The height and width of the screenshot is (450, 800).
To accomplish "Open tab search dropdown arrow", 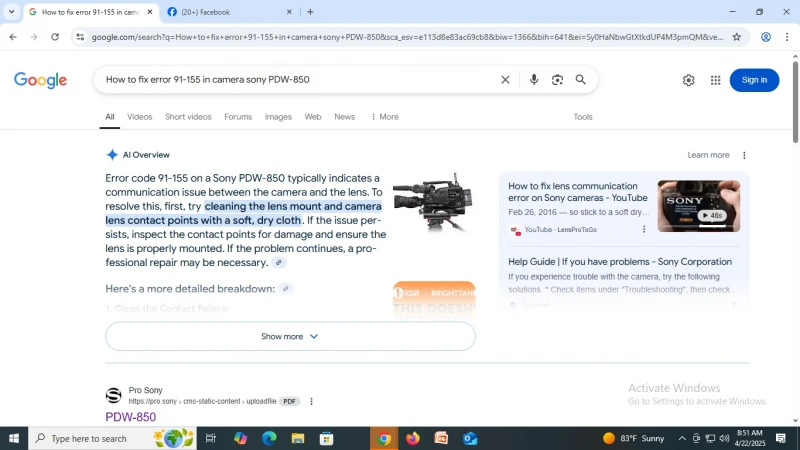I will [x=11, y=12].
